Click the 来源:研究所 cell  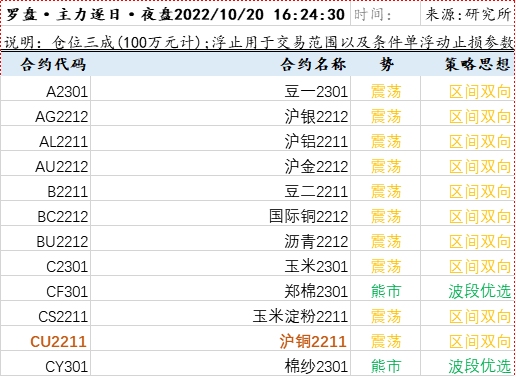coord(468,15)
